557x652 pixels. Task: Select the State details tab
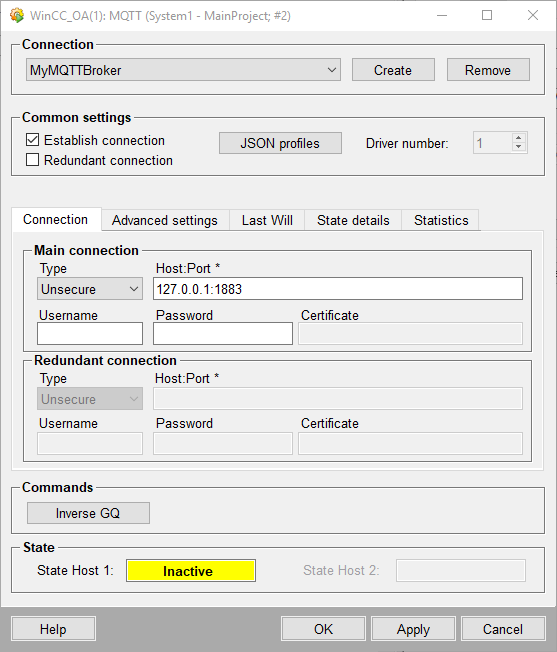point(353,220)
